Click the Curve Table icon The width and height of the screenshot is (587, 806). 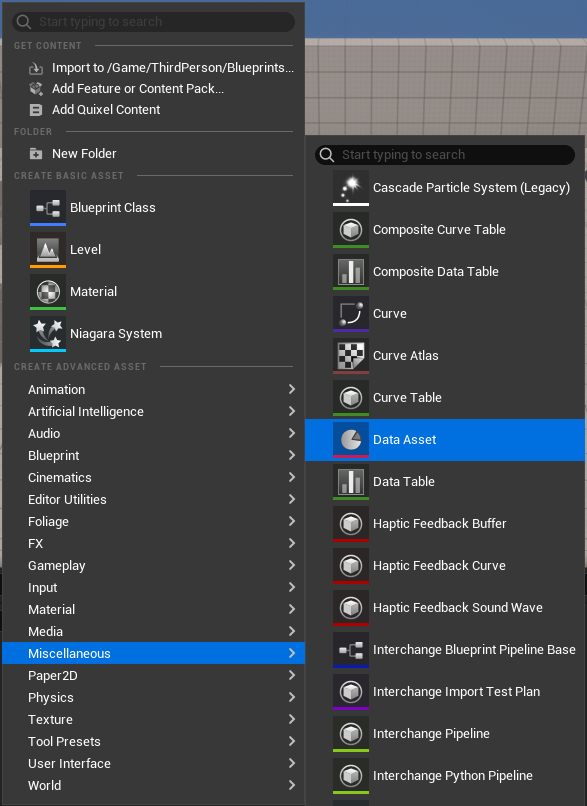click(351, 398)
